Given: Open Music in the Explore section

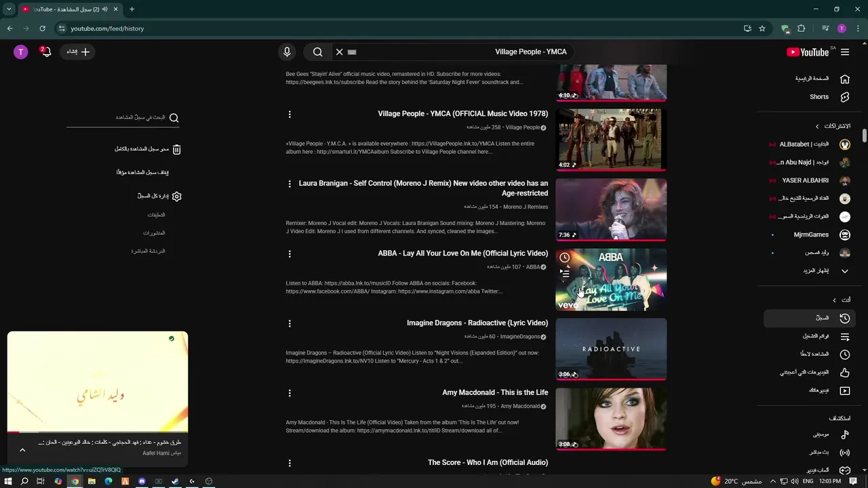Looking at the screenshot, I should 811,434.
